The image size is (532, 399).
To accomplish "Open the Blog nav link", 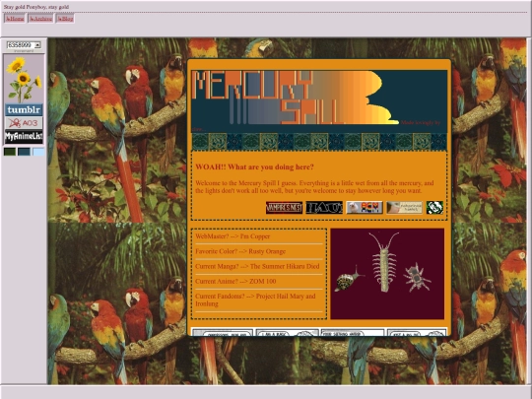I will [65, 19].
